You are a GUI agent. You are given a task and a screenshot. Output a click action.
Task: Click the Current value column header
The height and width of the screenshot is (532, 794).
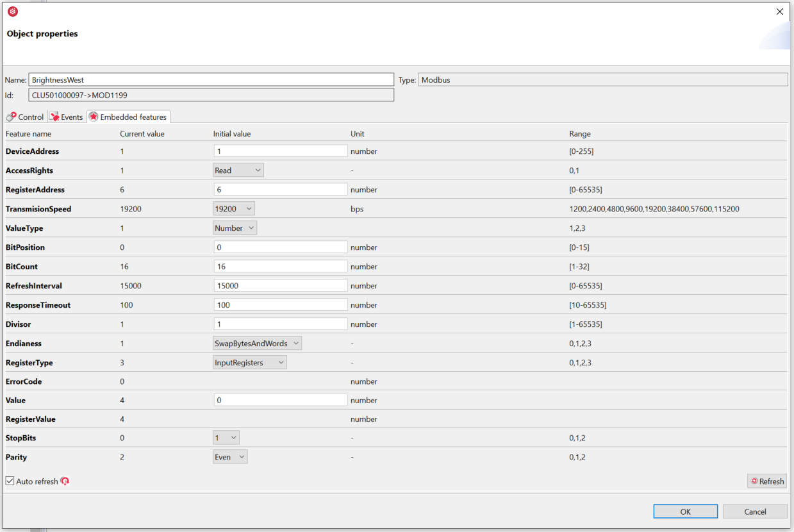[142, 134]
